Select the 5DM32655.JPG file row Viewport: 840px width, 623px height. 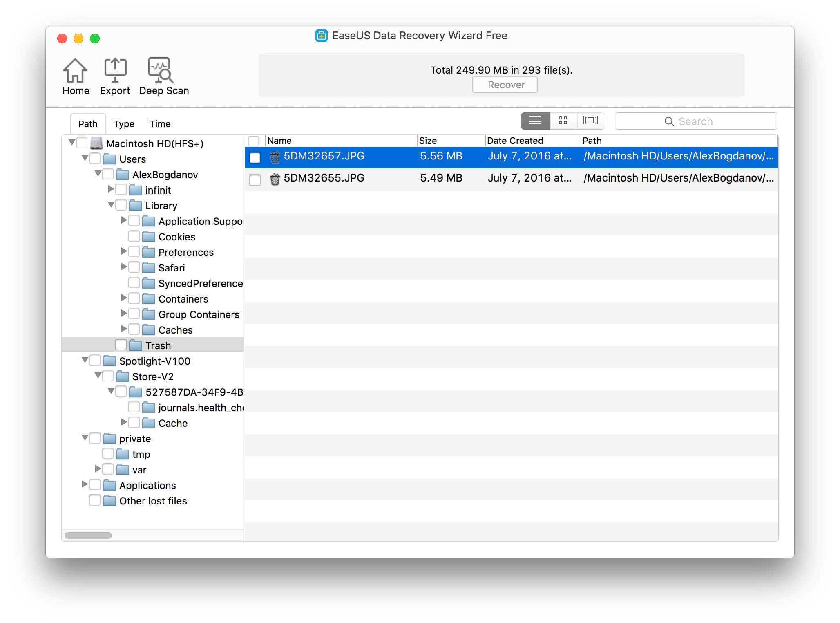[x=511, y=179]
